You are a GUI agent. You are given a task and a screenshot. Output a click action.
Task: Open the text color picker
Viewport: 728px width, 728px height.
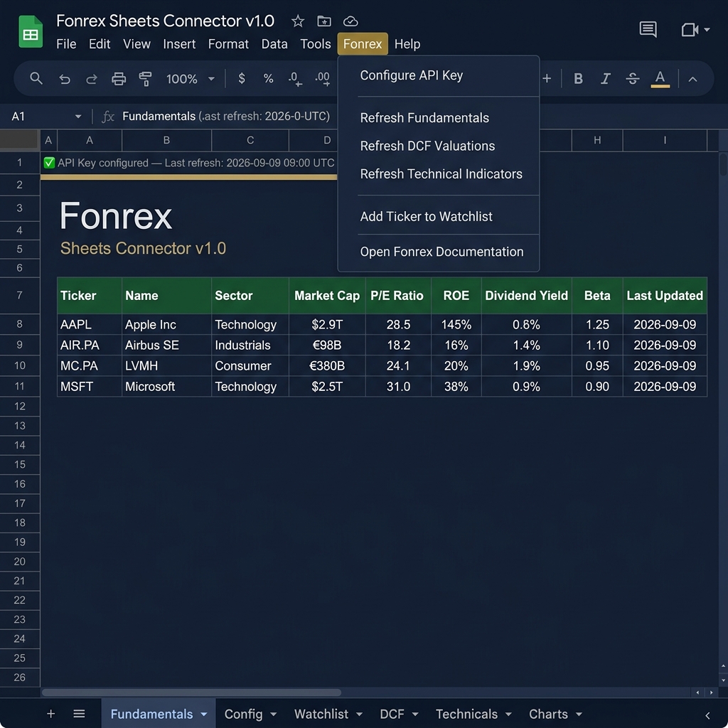coord(660,79)
